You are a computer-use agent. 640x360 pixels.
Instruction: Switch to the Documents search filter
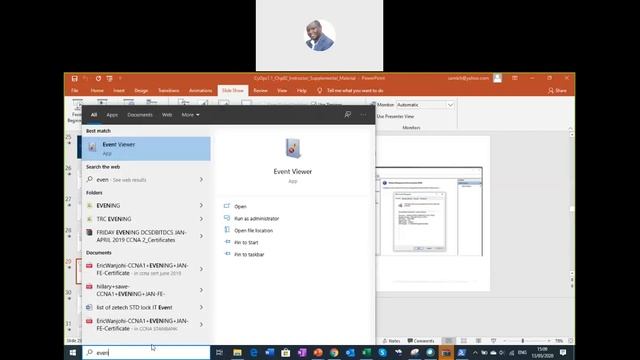point(140,115)
